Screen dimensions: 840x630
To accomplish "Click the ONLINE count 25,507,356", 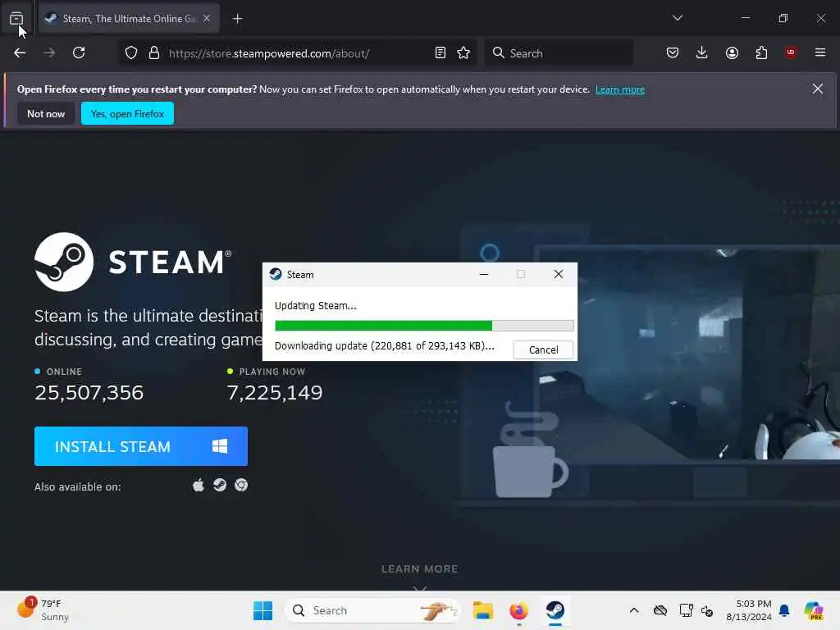I will tap(89, 393).
